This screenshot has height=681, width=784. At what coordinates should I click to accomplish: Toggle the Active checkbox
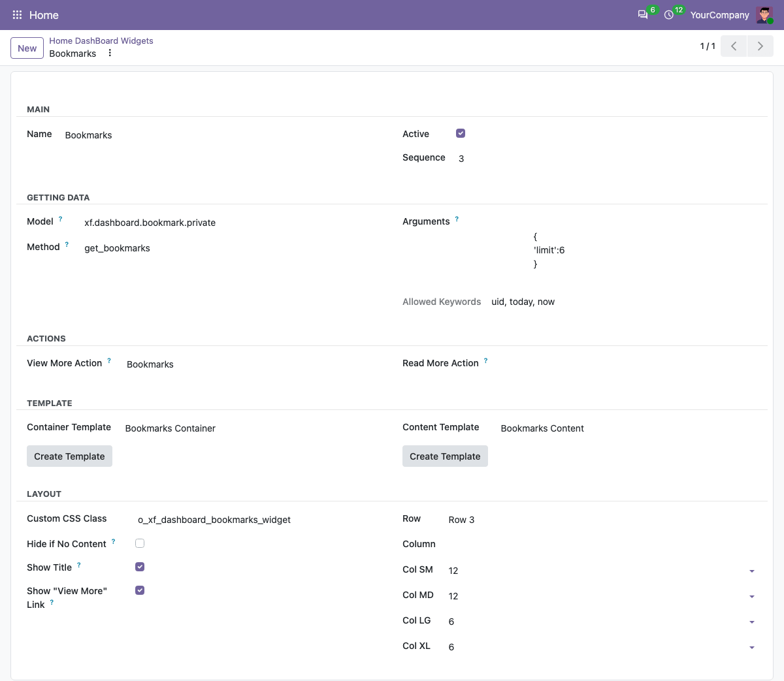461,133
